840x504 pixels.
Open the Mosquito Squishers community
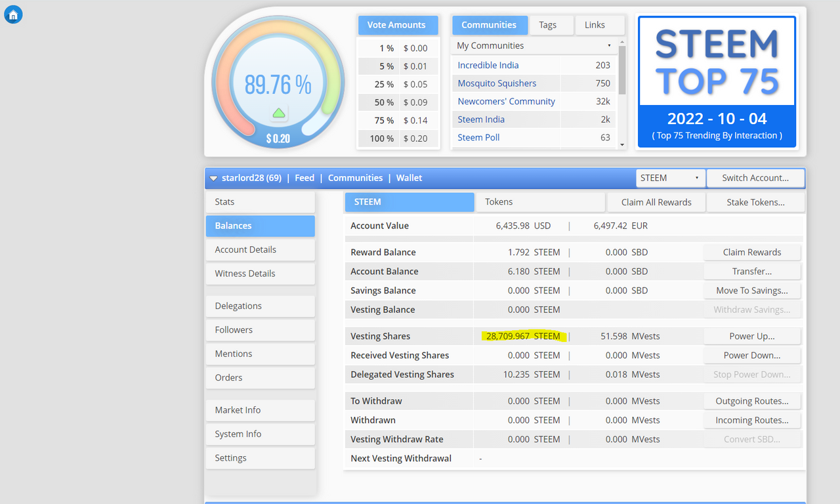point(497,83)
